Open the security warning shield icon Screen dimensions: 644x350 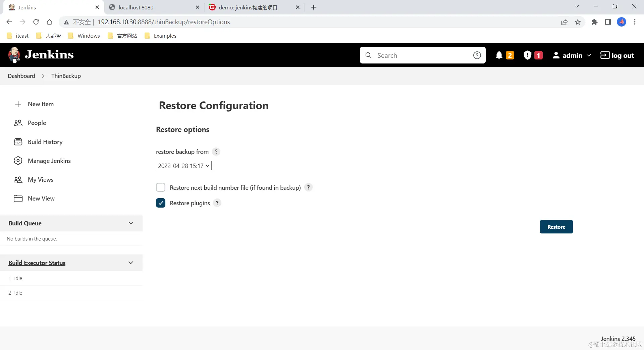(527, 55)
